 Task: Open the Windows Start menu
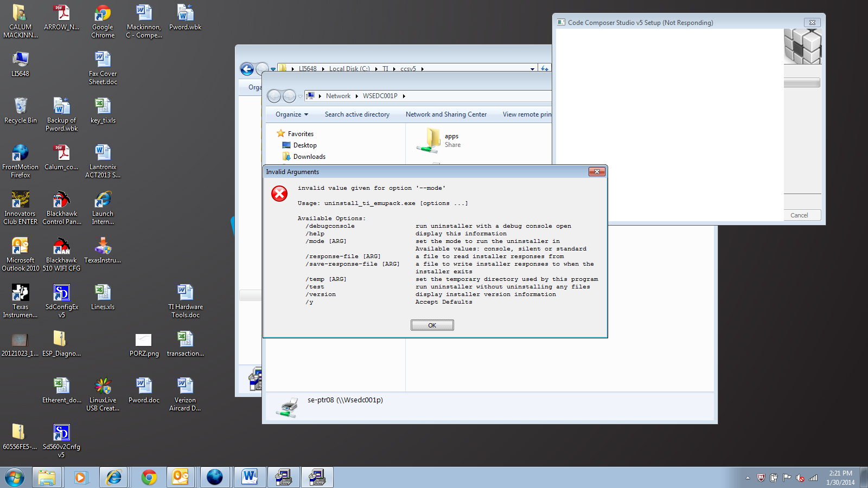click(15, 477)
